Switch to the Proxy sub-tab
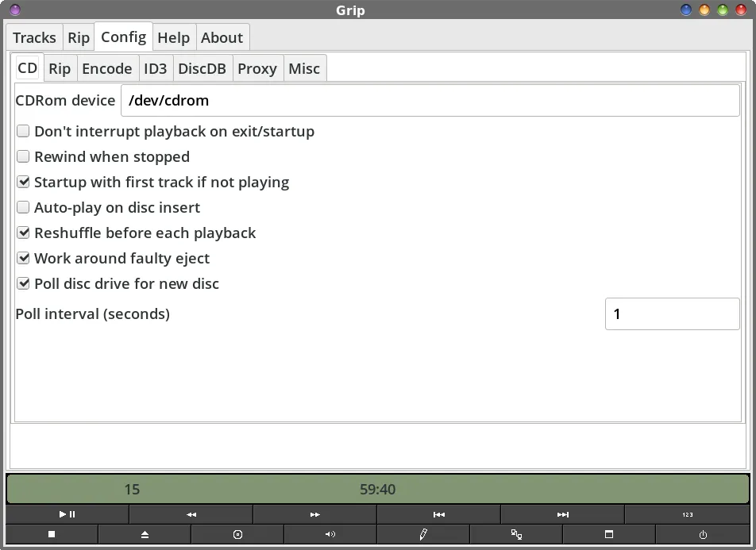 click(x=257, y=68)
